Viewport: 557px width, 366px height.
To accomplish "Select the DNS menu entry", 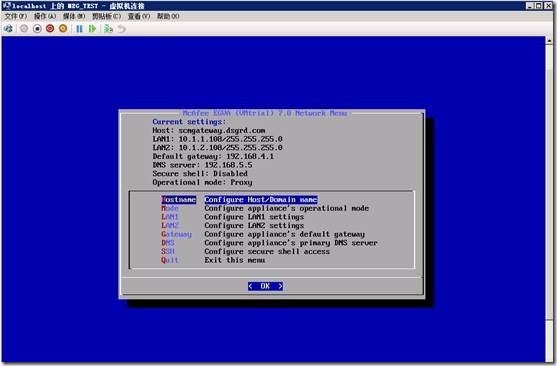I will pyautogui.click(x=168, y=243).
